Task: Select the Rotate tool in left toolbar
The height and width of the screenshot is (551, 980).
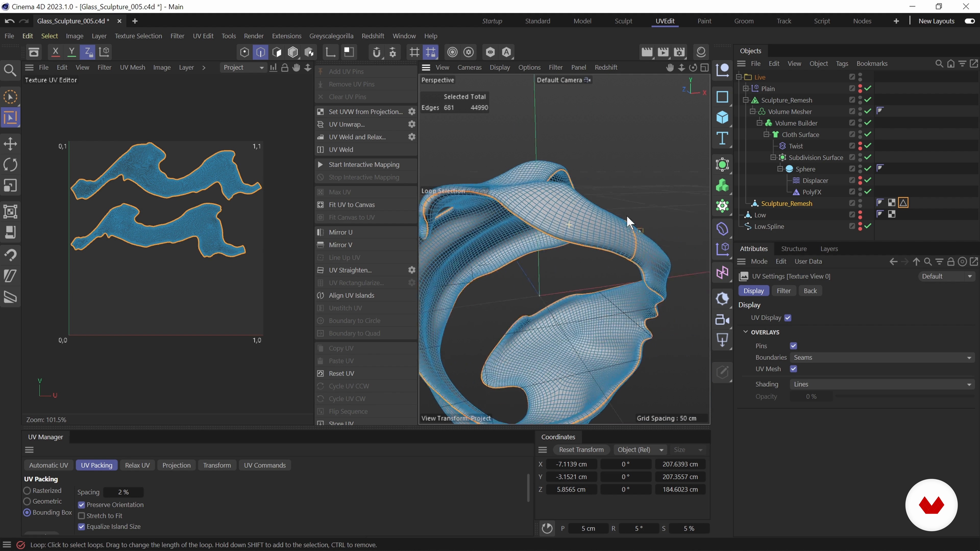Action: click(10, 165)
